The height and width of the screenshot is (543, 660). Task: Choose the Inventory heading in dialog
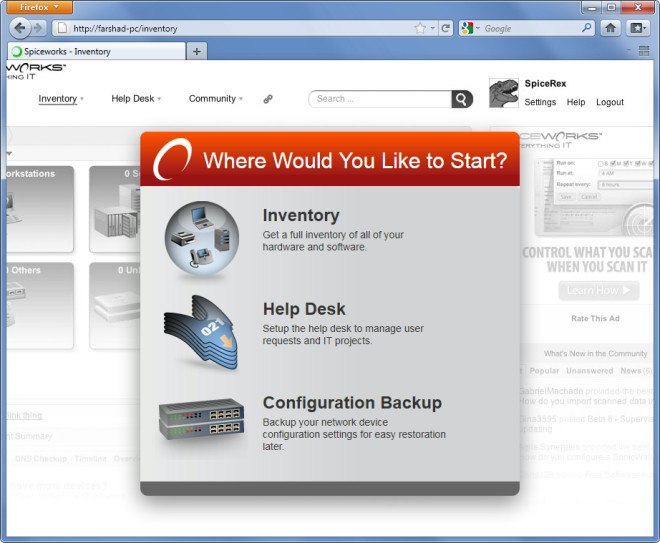pyautogui.click(x=301, y=216)
